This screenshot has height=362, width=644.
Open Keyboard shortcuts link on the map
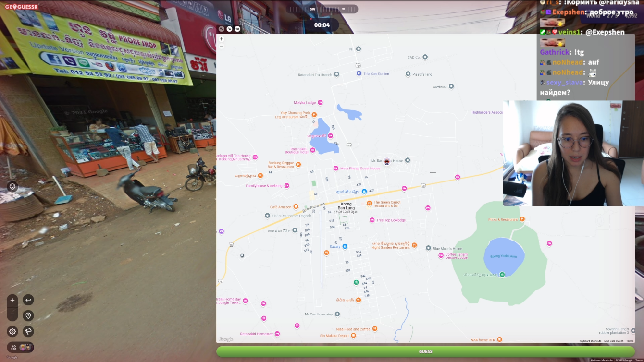[x=590, y=341]
